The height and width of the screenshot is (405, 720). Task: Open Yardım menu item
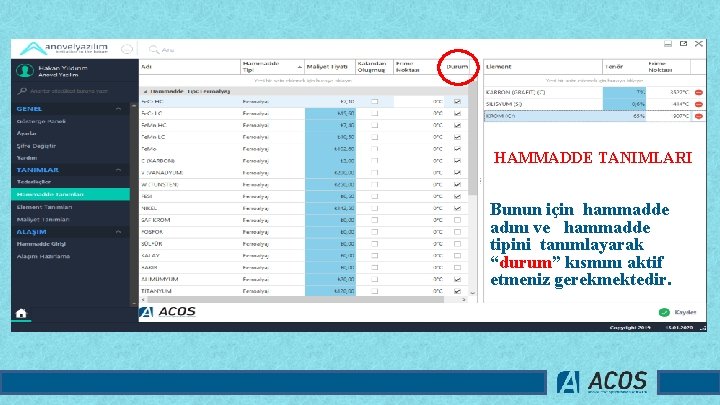(27, 158)
